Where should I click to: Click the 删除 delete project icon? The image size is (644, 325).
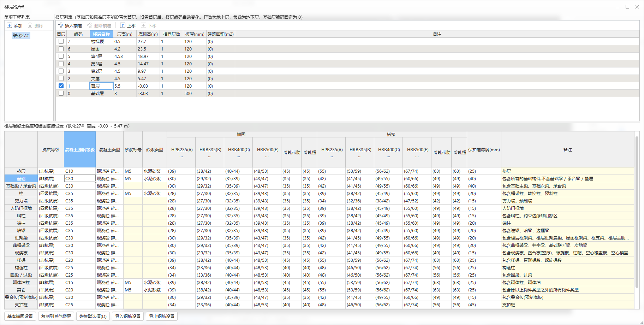[x=30, y=25]
